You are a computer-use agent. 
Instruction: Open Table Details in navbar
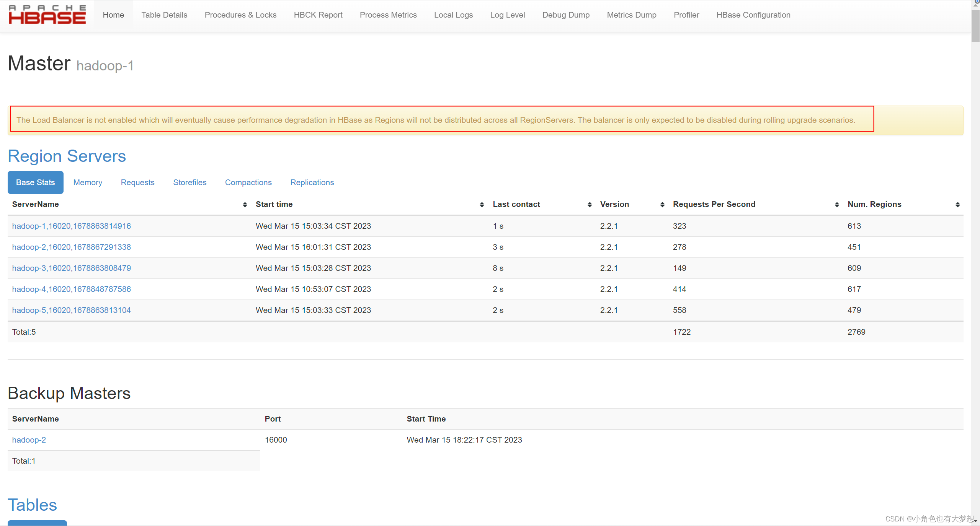tap(164, 15)
